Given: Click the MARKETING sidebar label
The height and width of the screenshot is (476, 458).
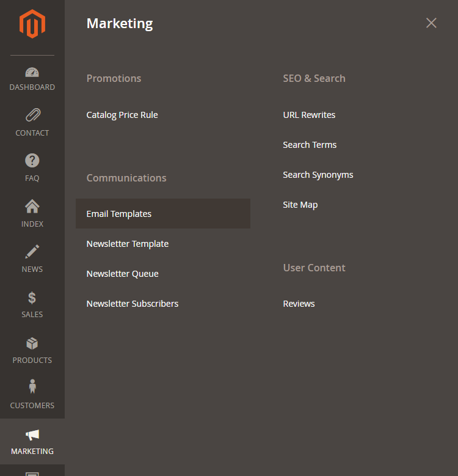Looking at the screenshot, I should [x=32, y=452].
